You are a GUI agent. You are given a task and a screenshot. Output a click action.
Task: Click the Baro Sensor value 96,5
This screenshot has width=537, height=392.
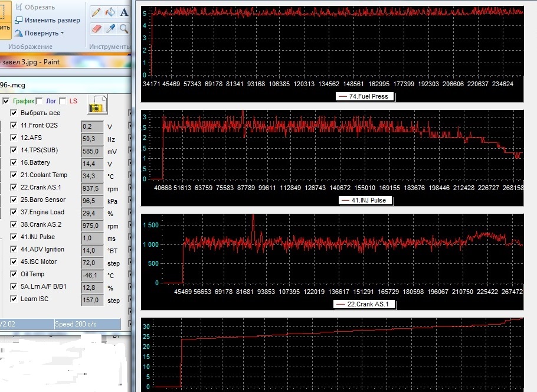click(x=92, y=201)
